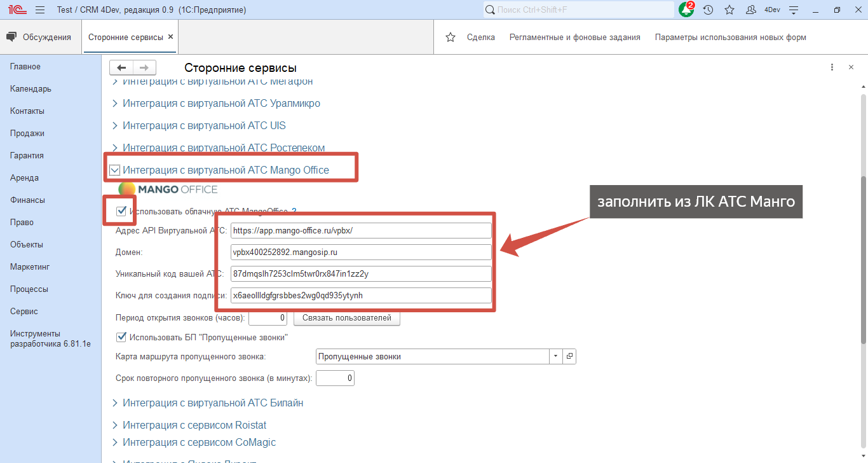868x463 pixels.
Task: Toggle Использовать облачную АТС MangoOffice checkbox
Action: click(x=121, y=211)
